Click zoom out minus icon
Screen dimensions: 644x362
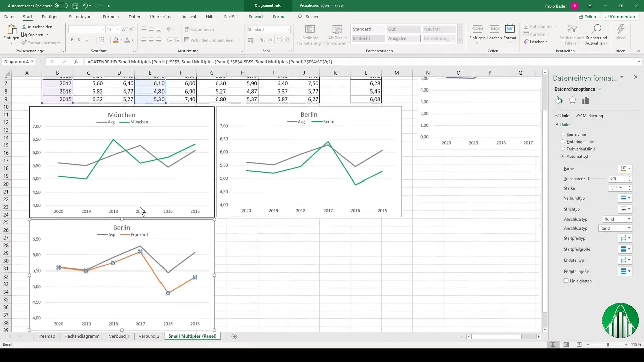point(588,345)
